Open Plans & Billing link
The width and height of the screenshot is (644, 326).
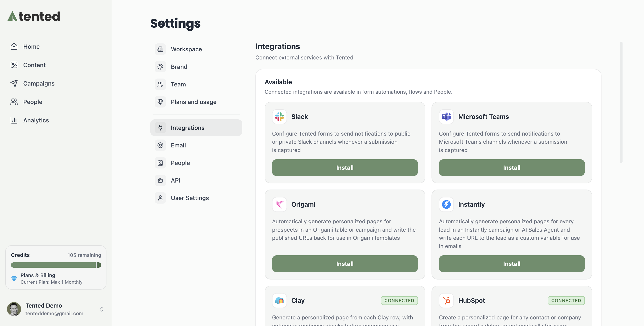click(38, 275)
